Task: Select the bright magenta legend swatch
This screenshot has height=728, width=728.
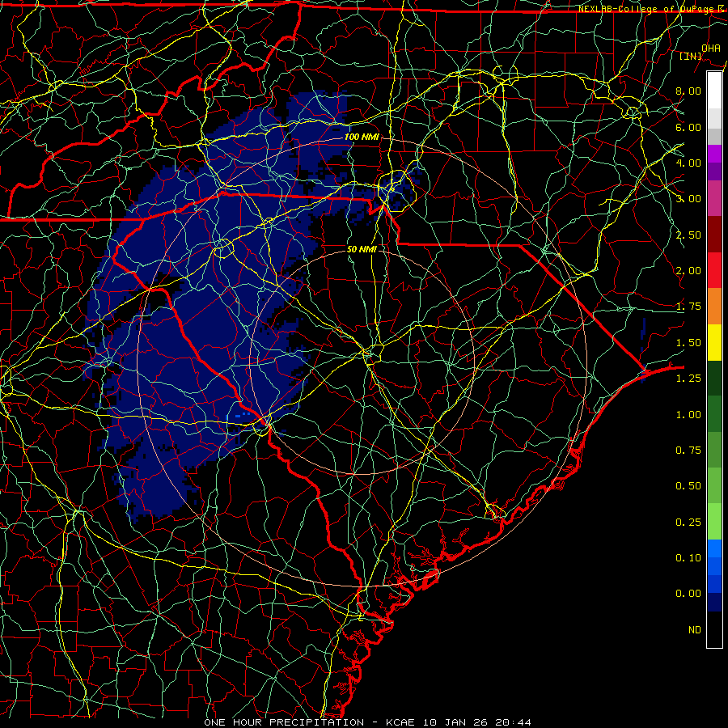Action: tap(714, 154)
